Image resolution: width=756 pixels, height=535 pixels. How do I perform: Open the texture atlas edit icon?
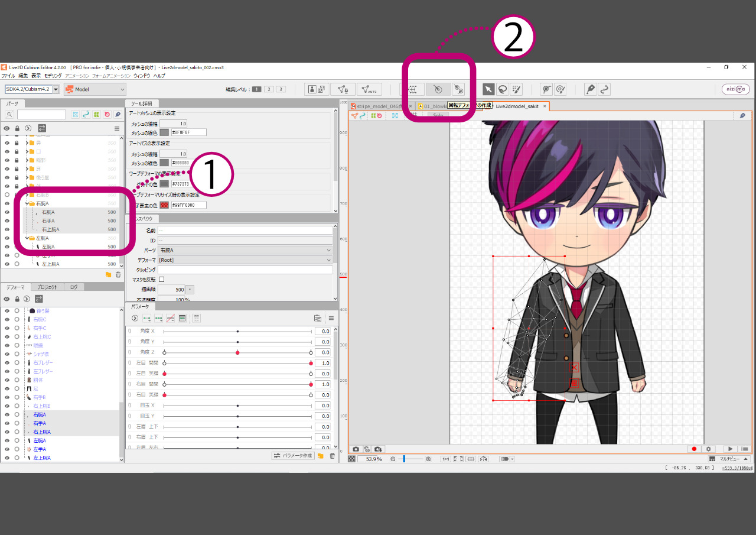pyautogui.click(x=317, y=89)
